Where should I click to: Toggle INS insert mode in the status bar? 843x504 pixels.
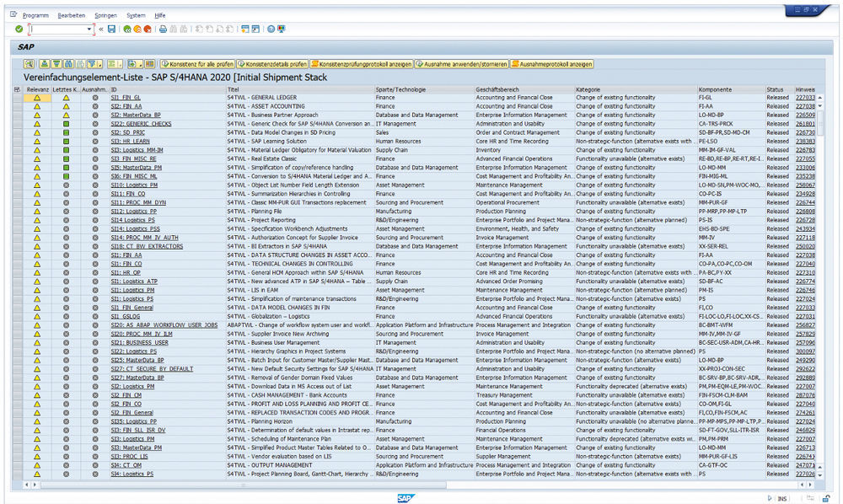(x=782, y=498)
